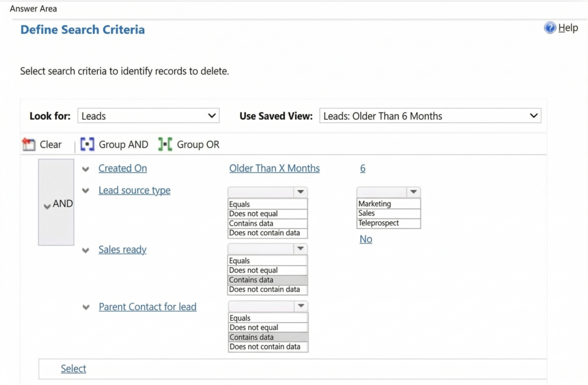Click the Sales ready No value link
The width and height of the screenshot is (588, 385).
[366, 239]
